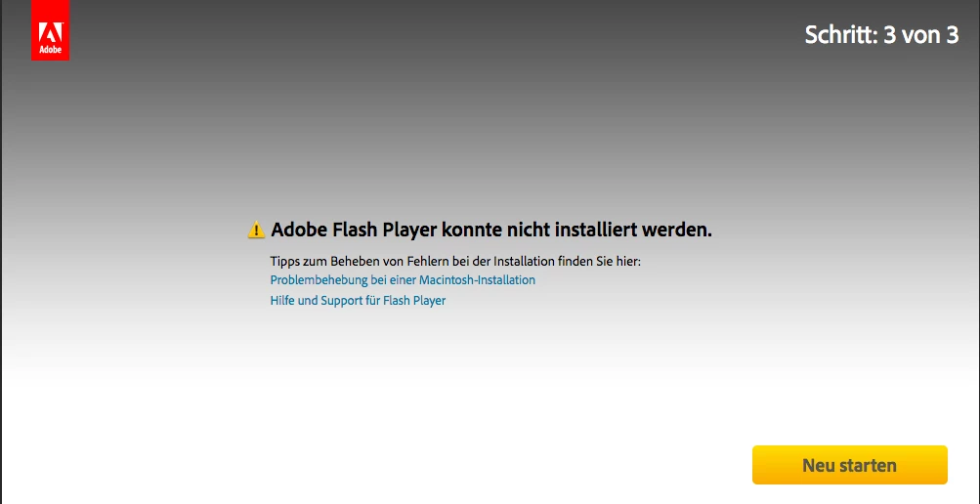980x504 pixels.
Task: Click the 'konnte nicht installiert werden' heading
Action: pos(576,230)
